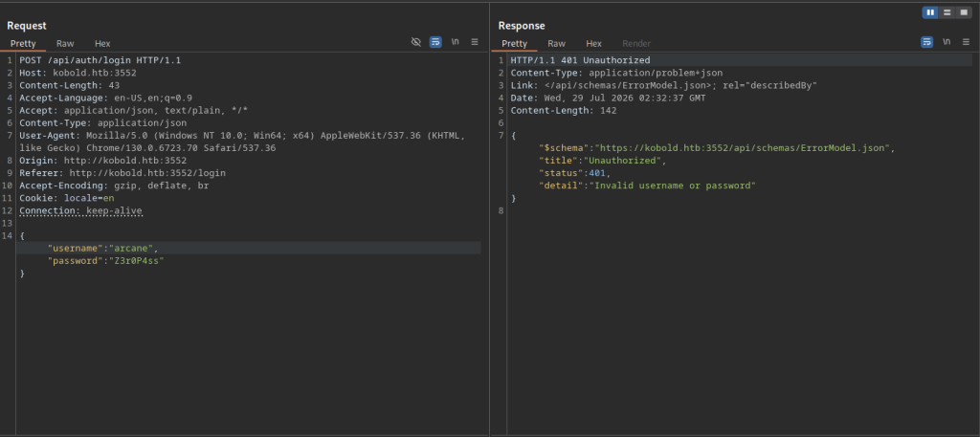The image size is (980, 437).
Task: Click the POST /api/auth/login request line
Action: coord(100,60)
